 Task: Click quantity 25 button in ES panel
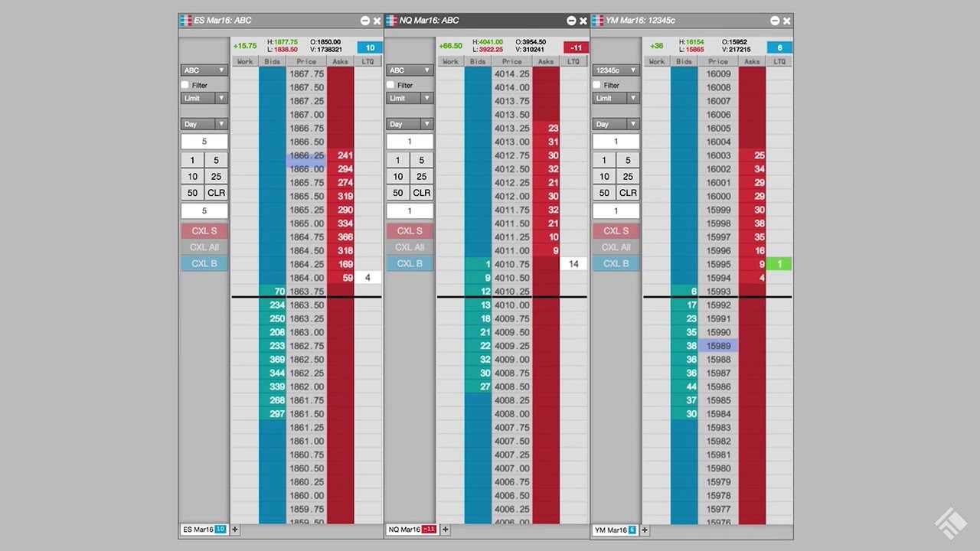pyautogui.click(x=217, y=177)
